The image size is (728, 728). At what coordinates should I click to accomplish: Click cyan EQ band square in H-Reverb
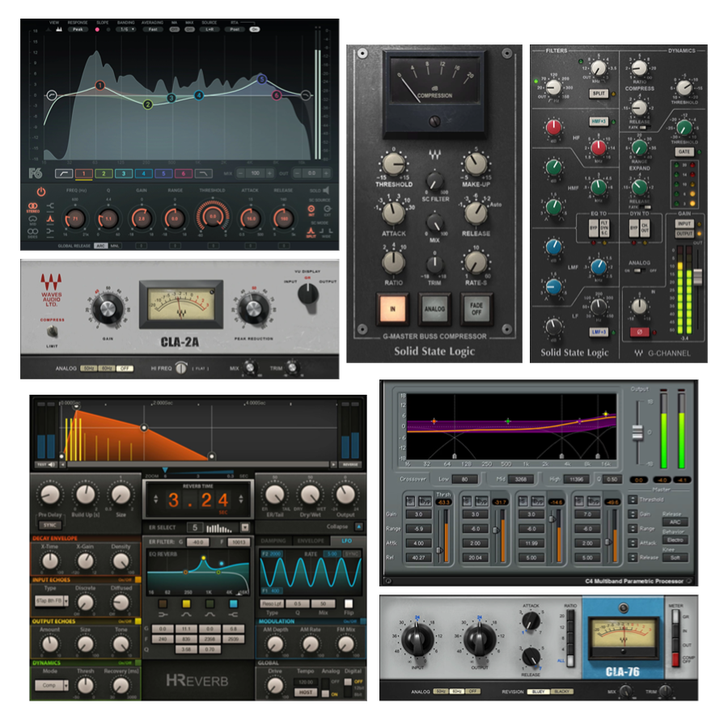233,603
